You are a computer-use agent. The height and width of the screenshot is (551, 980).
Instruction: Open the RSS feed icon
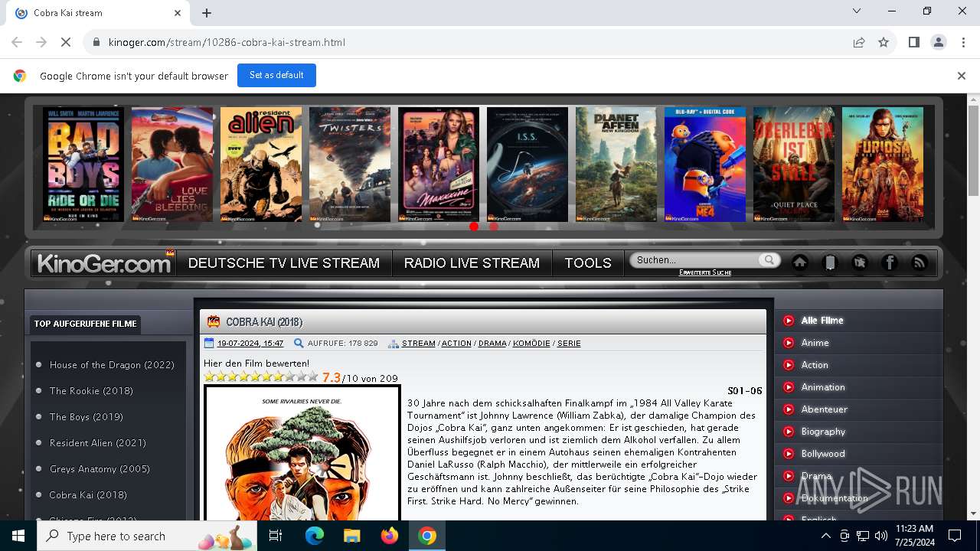click(920, 262)
